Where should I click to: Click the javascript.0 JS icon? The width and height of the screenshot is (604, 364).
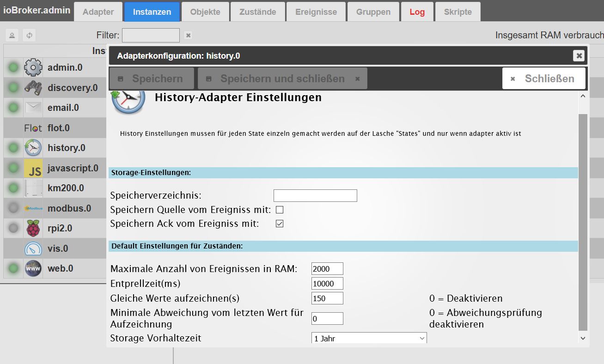[x=33, y=168]
